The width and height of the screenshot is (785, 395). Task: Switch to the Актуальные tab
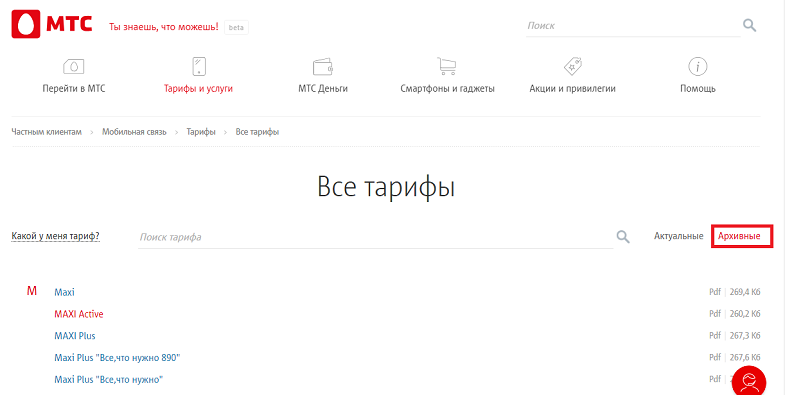(678, 236)
